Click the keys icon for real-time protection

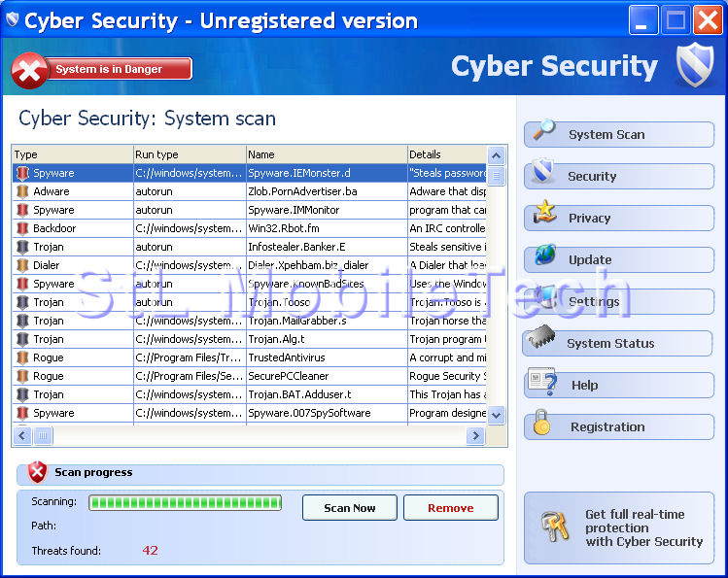pyautogui.click(x=555, y=527)
